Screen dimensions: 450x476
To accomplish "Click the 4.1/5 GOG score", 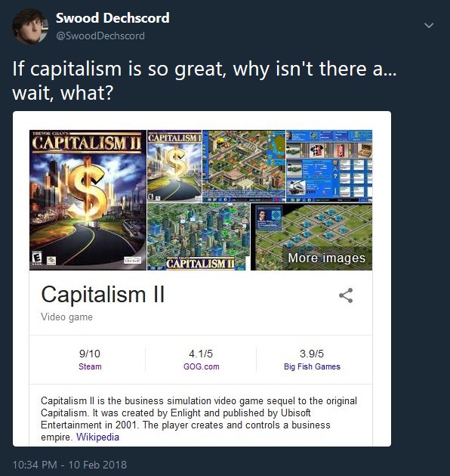I will [x=201, y=354].
